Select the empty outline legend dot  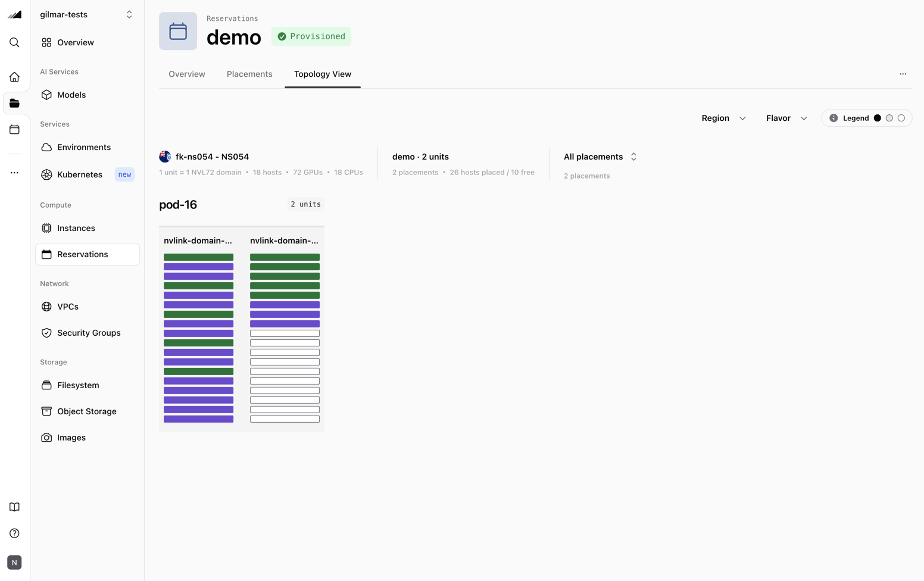[x=901, y=118]
